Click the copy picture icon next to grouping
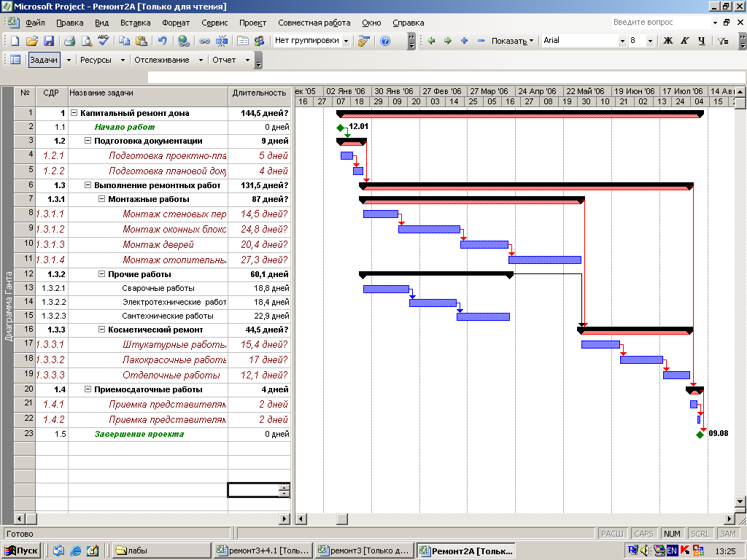This screenshot has height=560, width=747. pyautogui.click(x=363, y=41)
